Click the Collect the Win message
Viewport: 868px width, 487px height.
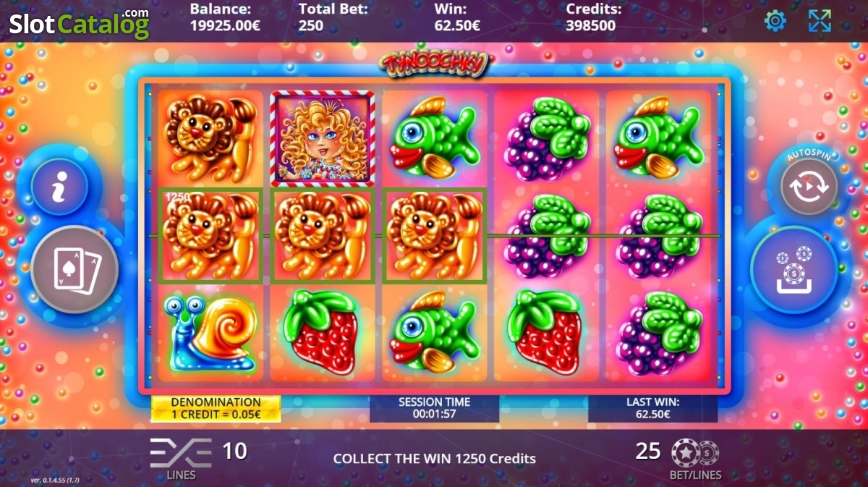click(x=435, y=458)
